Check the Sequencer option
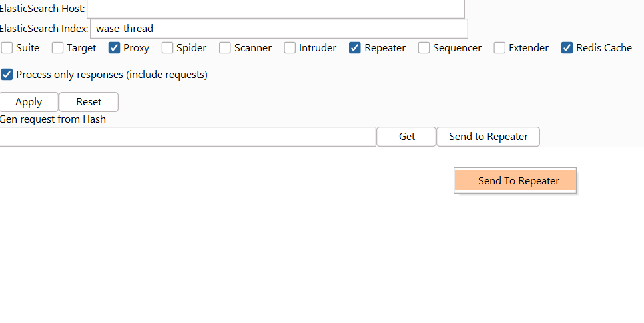 [x=424, y=48]
